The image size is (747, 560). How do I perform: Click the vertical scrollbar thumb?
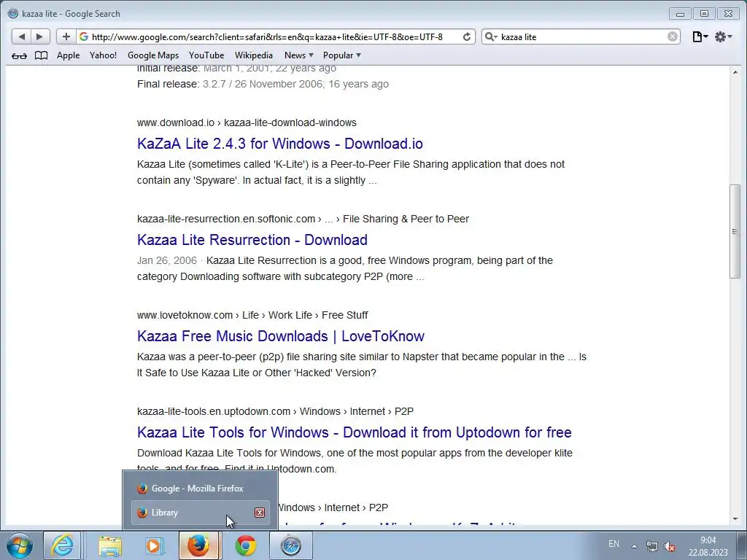735,231
